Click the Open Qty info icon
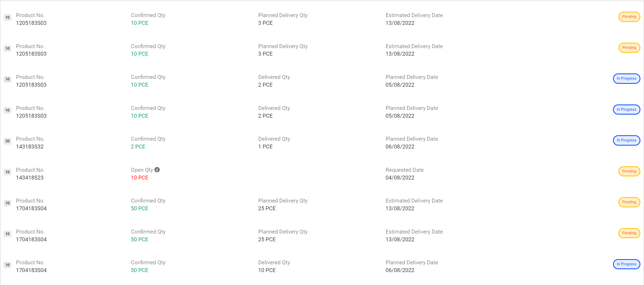Screen dimensions: 644x285 pyautogui.click(x=157, y=170)
